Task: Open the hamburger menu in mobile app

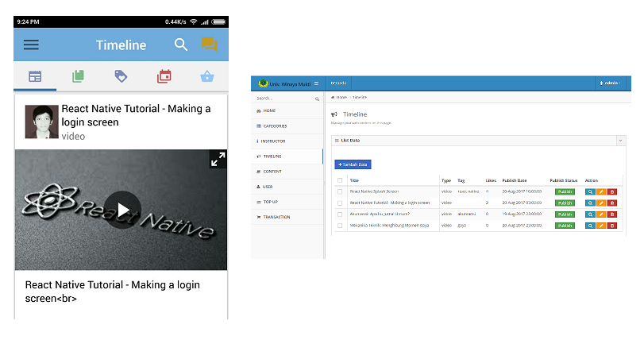Action: coord(31,45)
